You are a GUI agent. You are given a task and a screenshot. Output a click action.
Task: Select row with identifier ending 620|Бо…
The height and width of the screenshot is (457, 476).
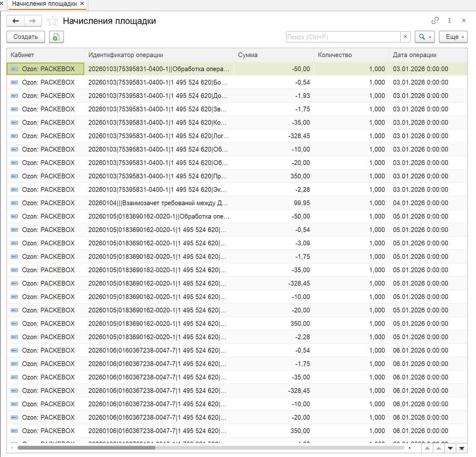(x=237, y=82)
